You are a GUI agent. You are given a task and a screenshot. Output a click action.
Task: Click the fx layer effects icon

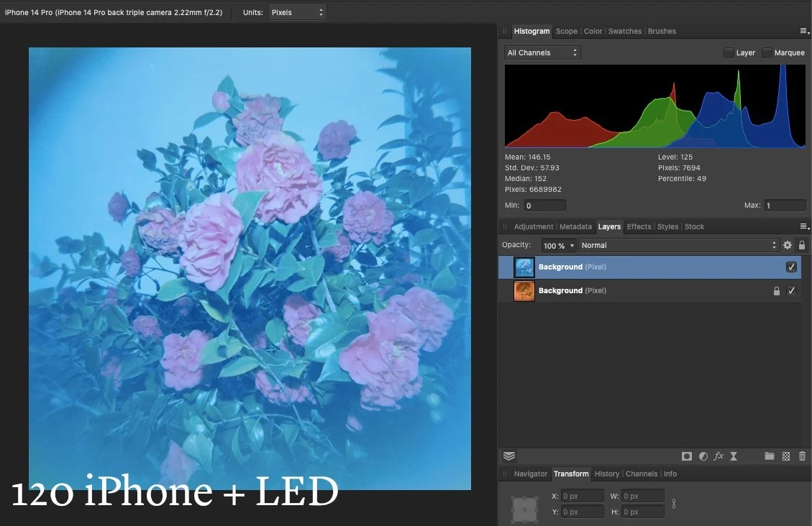[719, 456]
